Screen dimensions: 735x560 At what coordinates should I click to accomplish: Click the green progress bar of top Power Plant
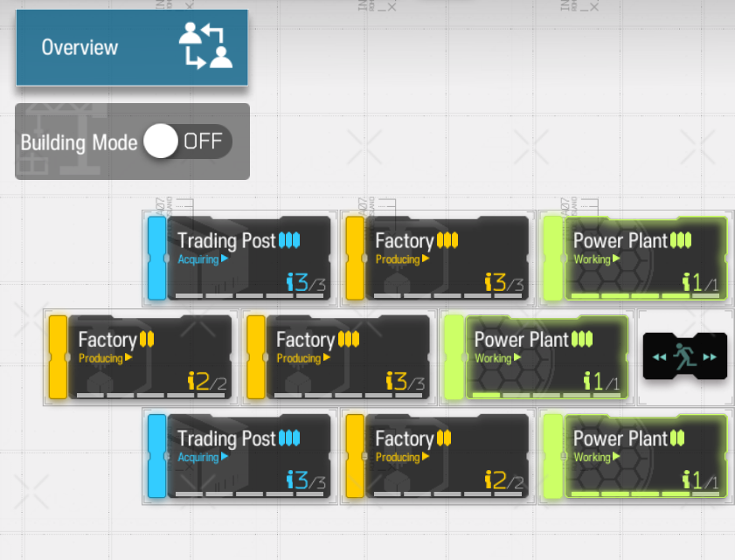(646, 296)
